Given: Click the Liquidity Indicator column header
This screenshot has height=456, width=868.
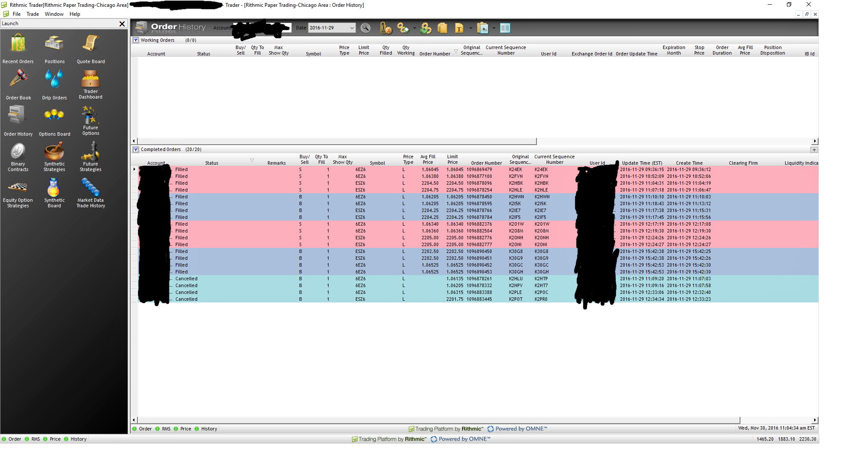Looking at the screenshot, I should [801, 163].
